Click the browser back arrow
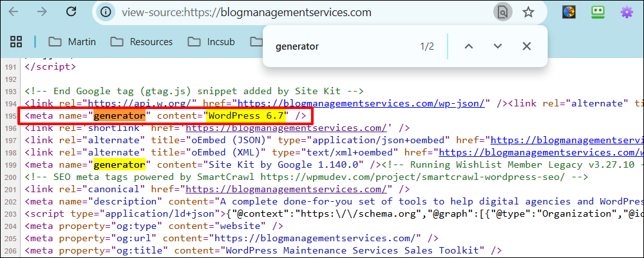The image size is (644, 258). (x=14, y=12)
